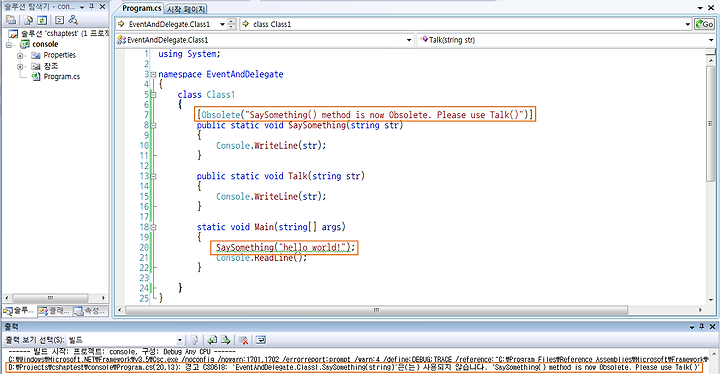Click Solution Explorer horizontal scrollbar thumb
Screen dimensions: 720x374
tap(50, 298)
